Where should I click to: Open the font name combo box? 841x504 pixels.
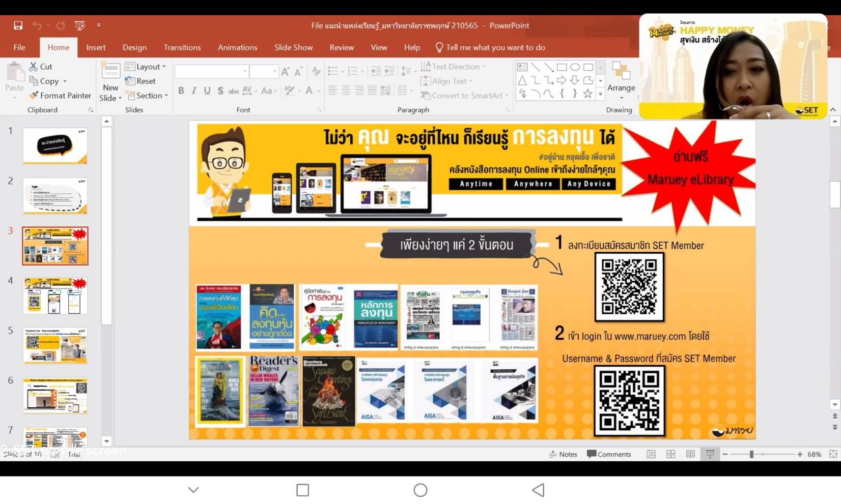click(211, 71)
